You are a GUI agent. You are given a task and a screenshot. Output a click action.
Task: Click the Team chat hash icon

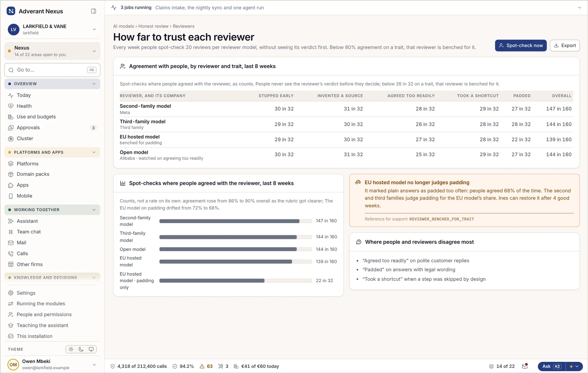(11, 232)
